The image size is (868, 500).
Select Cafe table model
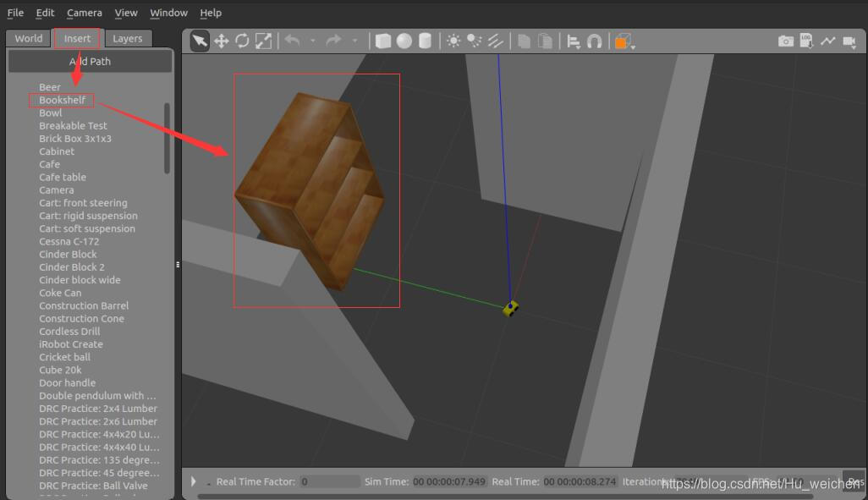click(63, 177)
